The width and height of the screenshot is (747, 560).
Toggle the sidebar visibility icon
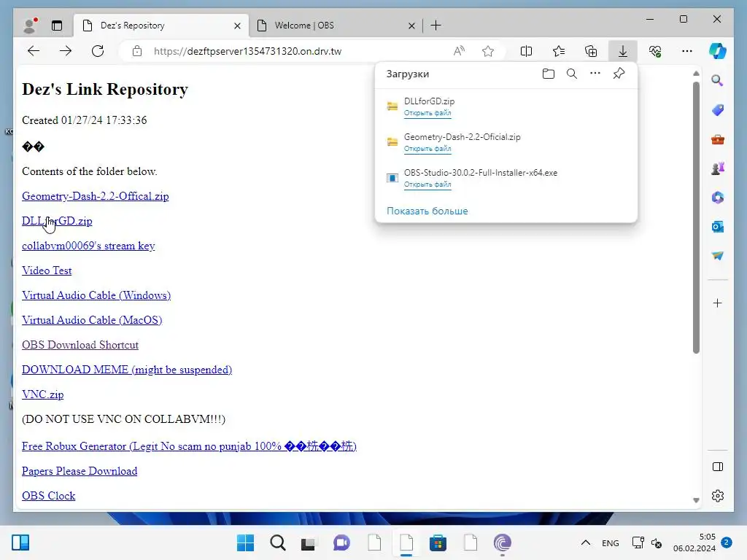click(718, 467)
